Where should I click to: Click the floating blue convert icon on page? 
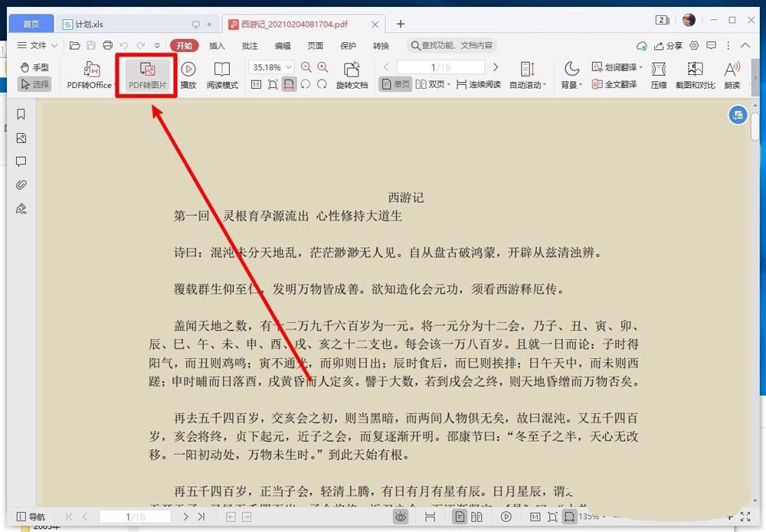738,115
